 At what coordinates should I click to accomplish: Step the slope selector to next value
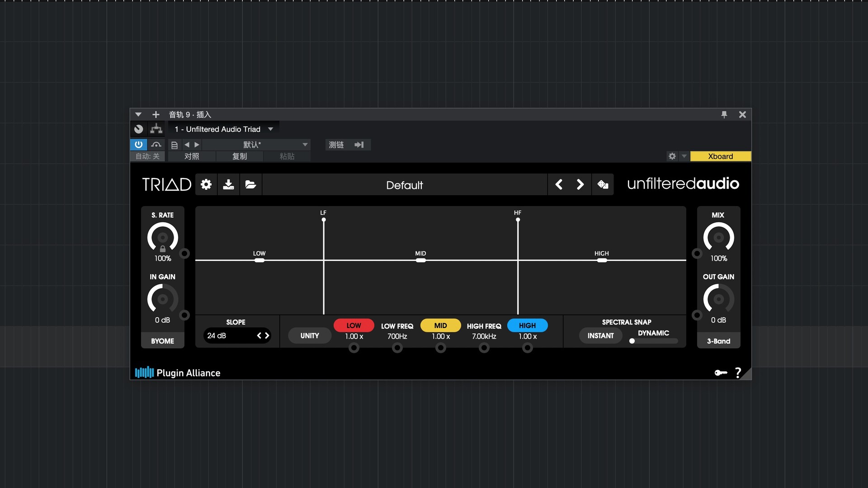point(267,335)
